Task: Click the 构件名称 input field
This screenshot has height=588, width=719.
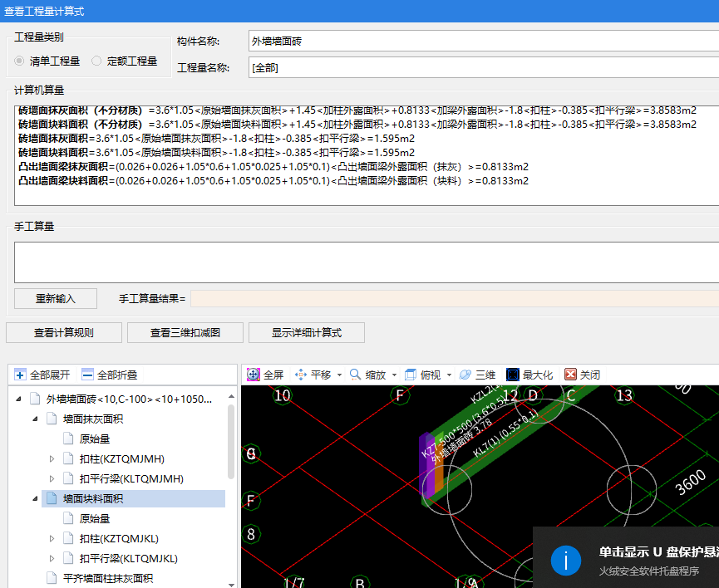Action: coord(484,42)
